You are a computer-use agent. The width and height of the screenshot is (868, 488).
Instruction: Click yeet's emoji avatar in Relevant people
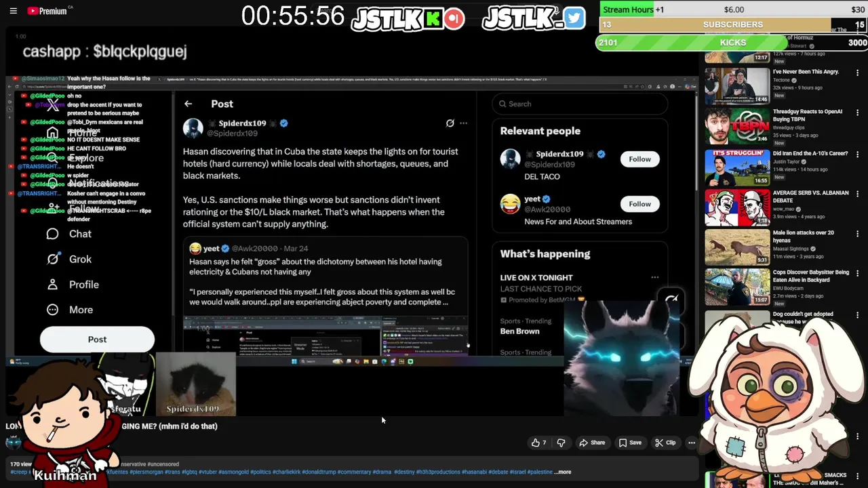point(510,203)
